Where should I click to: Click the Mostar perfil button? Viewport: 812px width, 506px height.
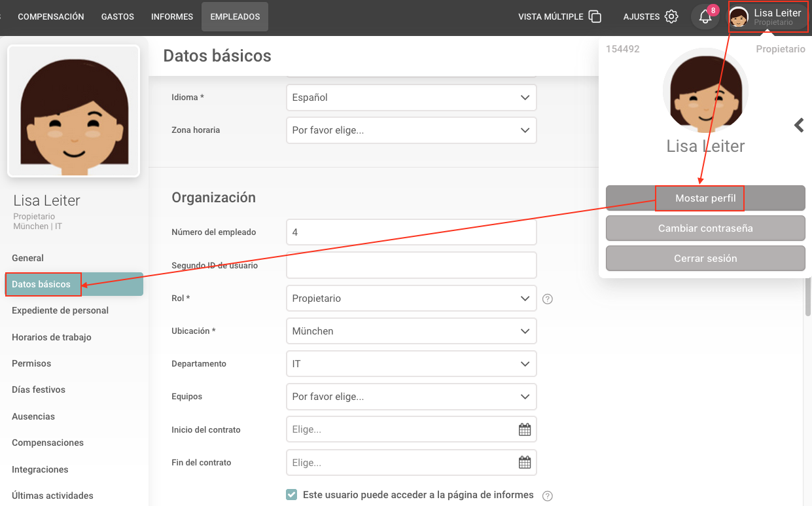pyautogui.click(x=705, y=198)
